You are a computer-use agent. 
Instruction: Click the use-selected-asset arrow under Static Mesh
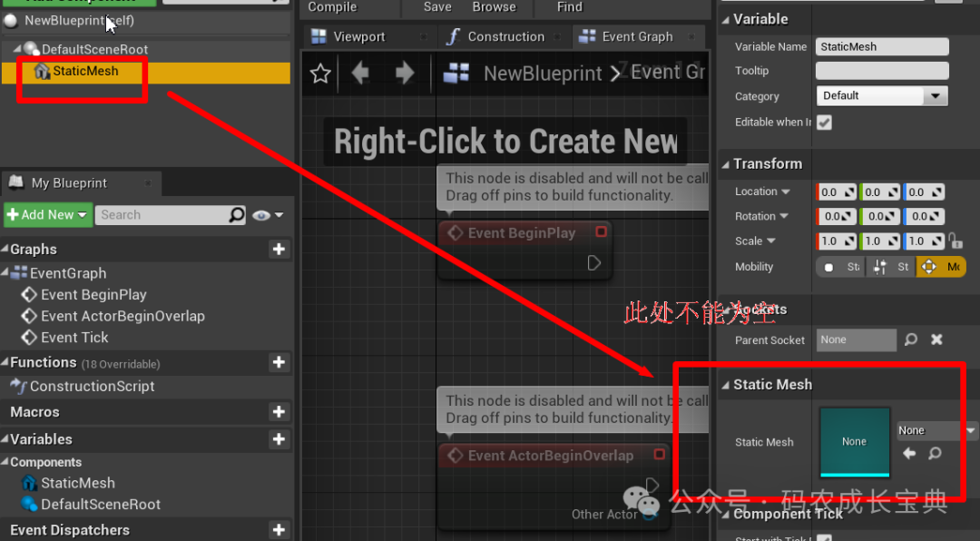click(909, 454)
